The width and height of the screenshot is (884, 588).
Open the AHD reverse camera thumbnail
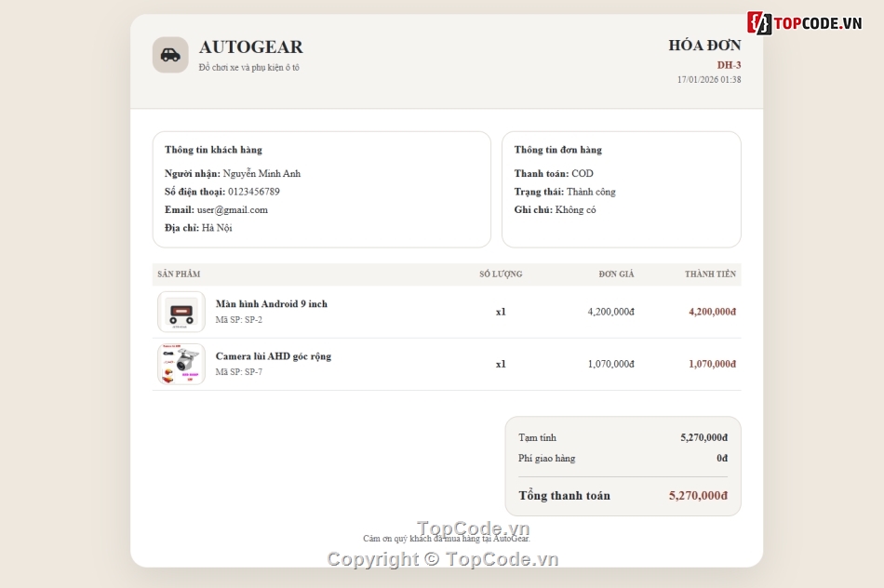[181, 364]
